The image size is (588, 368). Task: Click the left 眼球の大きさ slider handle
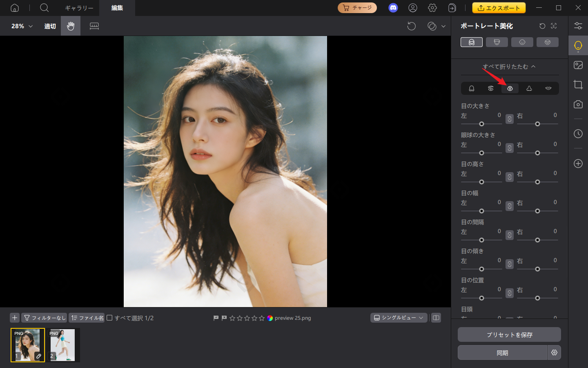coord(481,153)
